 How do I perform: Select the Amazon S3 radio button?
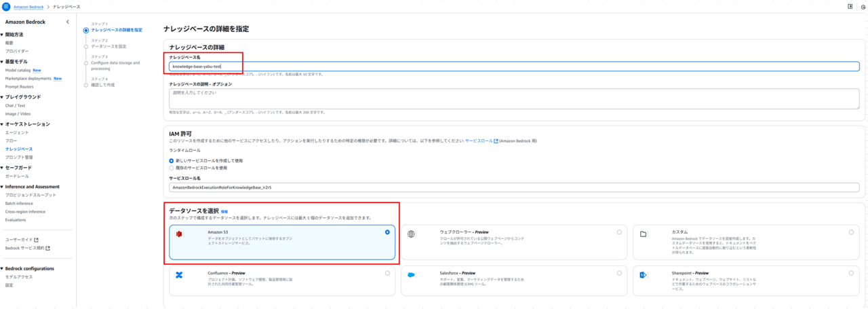(x=387, y=232)
